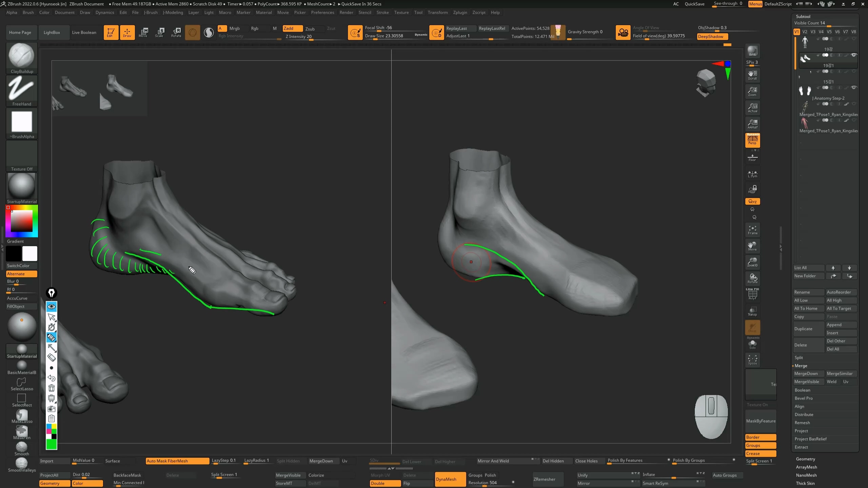Image resolution: width=868 pixels, height=488 pixels.
Task: Click the Rotate transform tool icon
Action: click(x=176, y=32)
